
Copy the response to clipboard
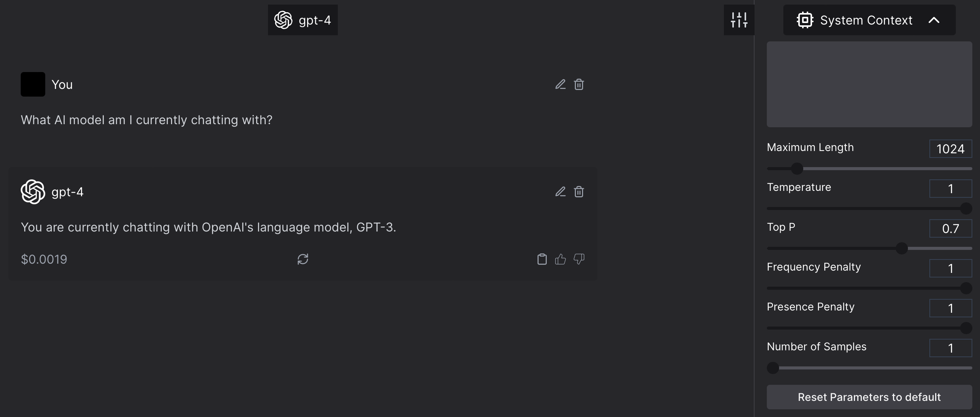click(542, 259)
